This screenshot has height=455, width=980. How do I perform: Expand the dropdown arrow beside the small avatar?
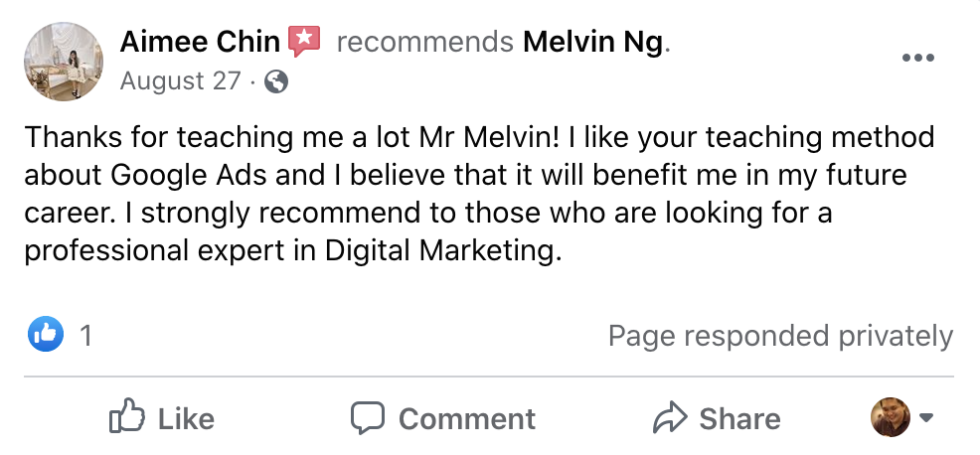click(926, 417)
